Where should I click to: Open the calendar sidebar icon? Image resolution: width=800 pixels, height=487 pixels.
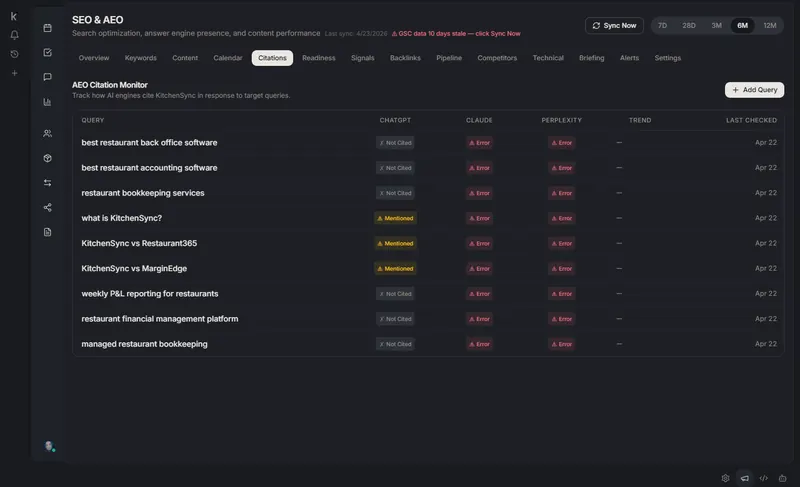coord(47,28)
